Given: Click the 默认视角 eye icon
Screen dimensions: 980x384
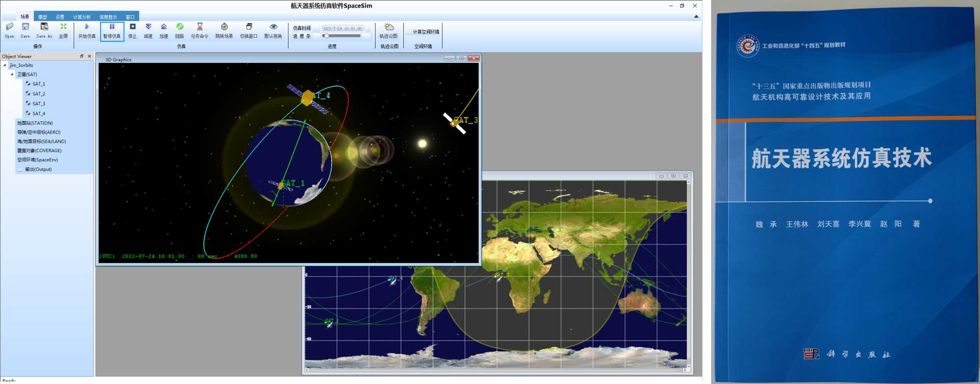Looking at the screenshot, I should pos(273,30).
